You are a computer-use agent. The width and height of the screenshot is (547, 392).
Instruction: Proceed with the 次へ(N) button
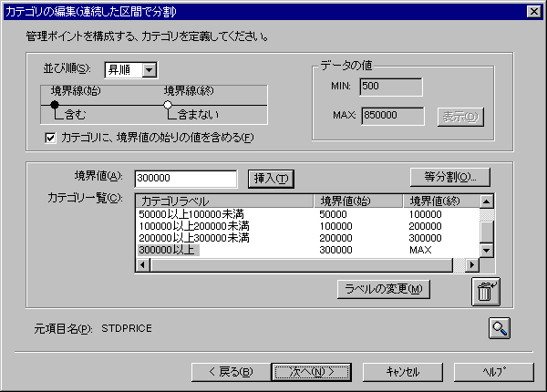[312, 372]
